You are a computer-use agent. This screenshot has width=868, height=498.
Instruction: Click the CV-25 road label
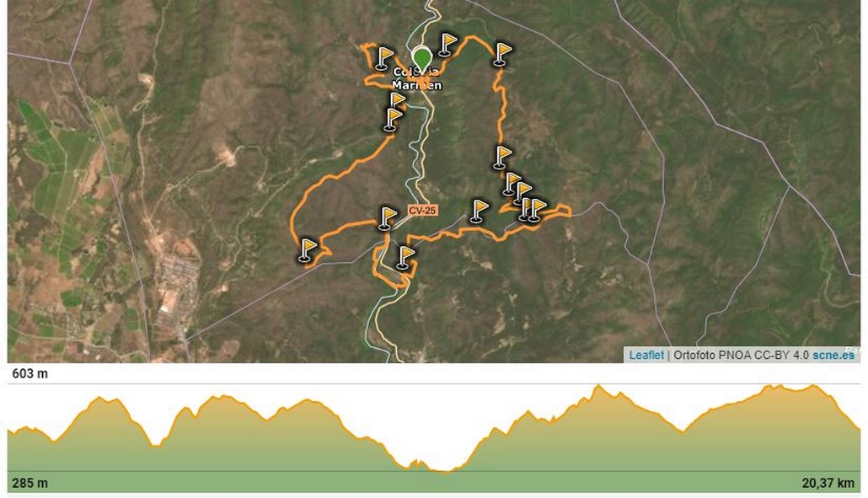click(x=422, y=211)
